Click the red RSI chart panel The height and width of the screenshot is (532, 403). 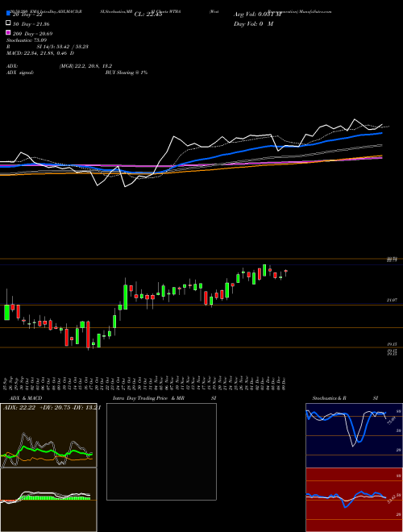coord(354,500)
